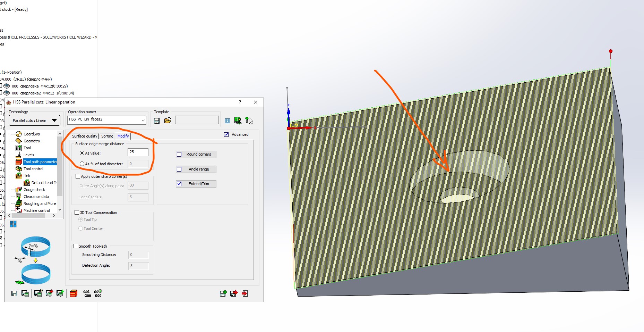Click the Link page icon
The image size is (644, 332).
[19, 176]
